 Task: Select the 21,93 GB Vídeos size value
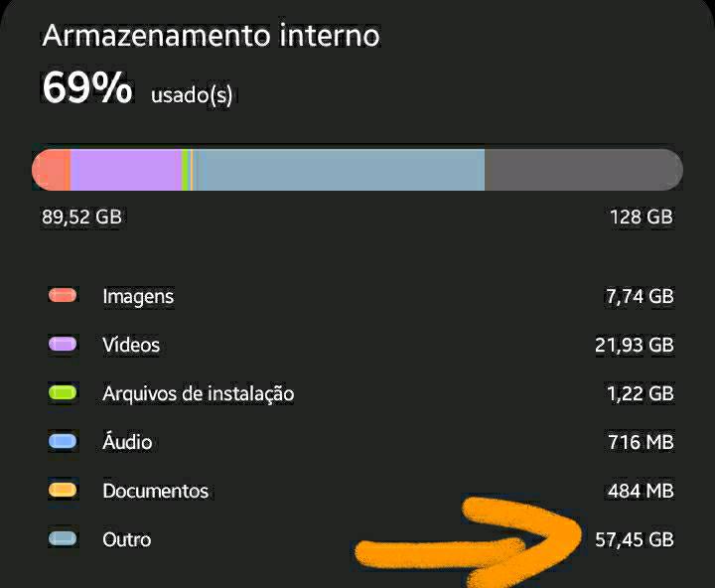pyautogui.click(x=635, y=345)
